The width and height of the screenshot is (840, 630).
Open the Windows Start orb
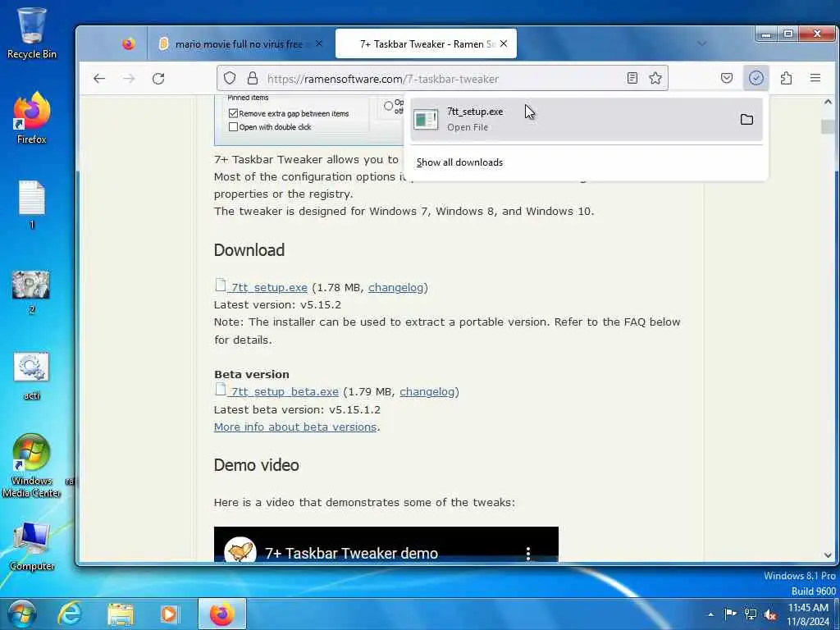tap(21, 614)
